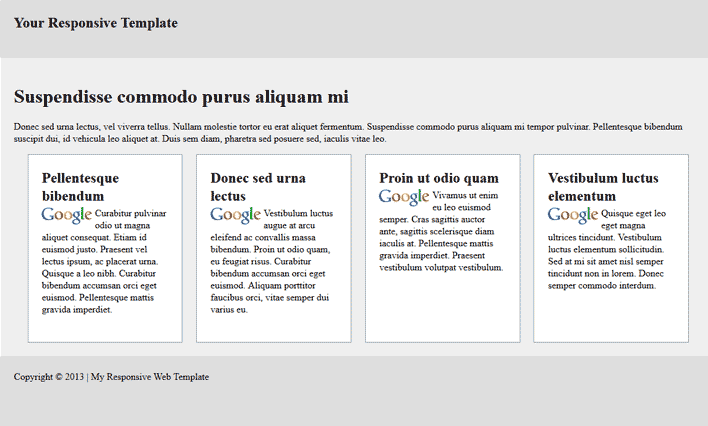Click the 'Curabitur pulvinar odio' text in first card
The height and width of the screenshot is (426, 708).
tap(131, 214)
